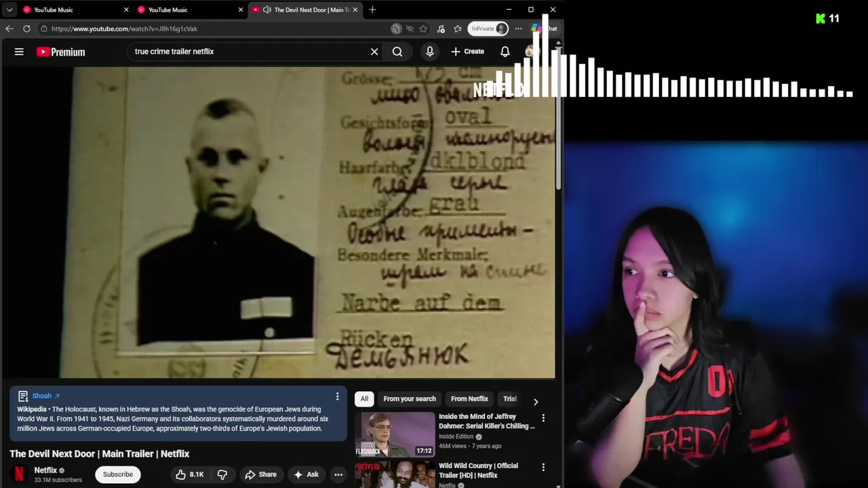Minimize the browser window

[509, 9]
